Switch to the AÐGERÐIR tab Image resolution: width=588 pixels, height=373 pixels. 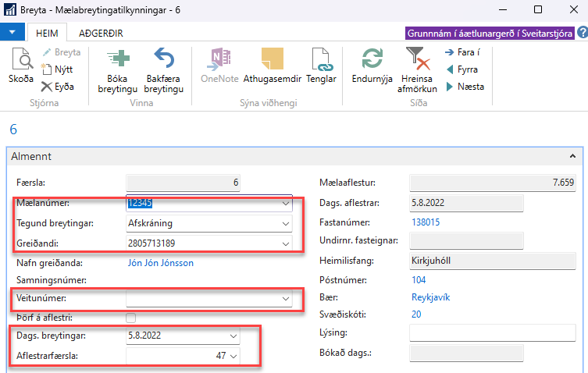(101, 33)
